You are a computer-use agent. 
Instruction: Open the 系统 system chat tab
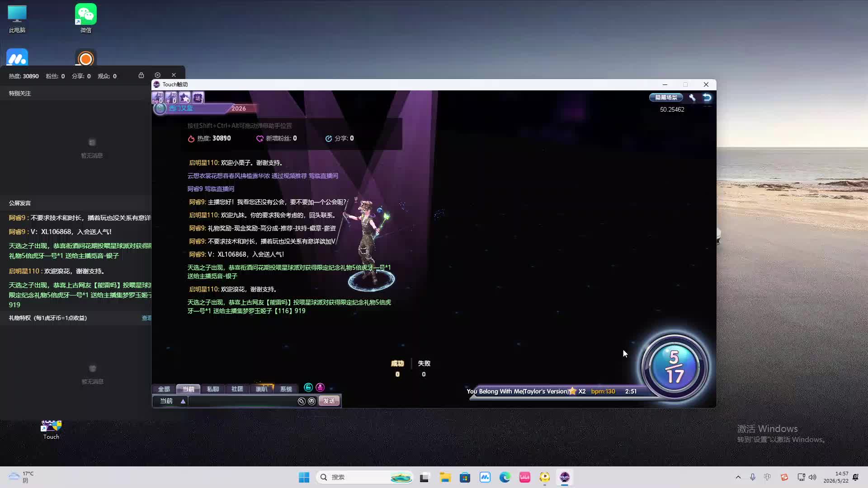pyautogui.click(x=286, y=389)
